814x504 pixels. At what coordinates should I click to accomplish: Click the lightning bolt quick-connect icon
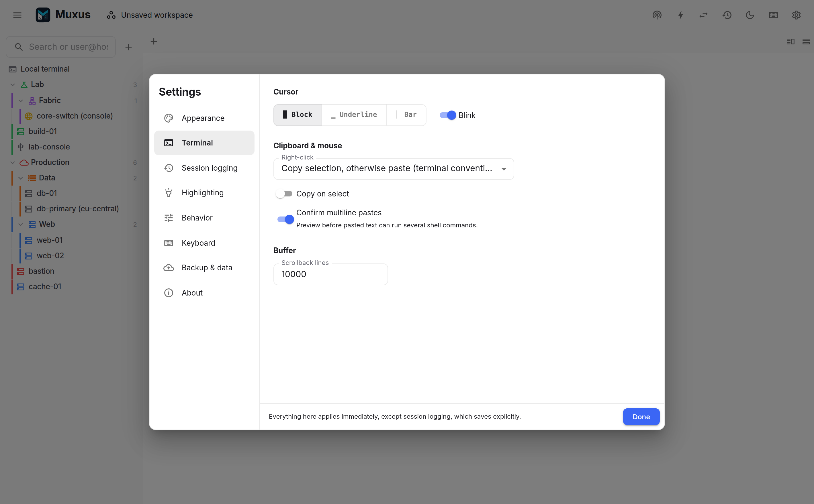680,15
